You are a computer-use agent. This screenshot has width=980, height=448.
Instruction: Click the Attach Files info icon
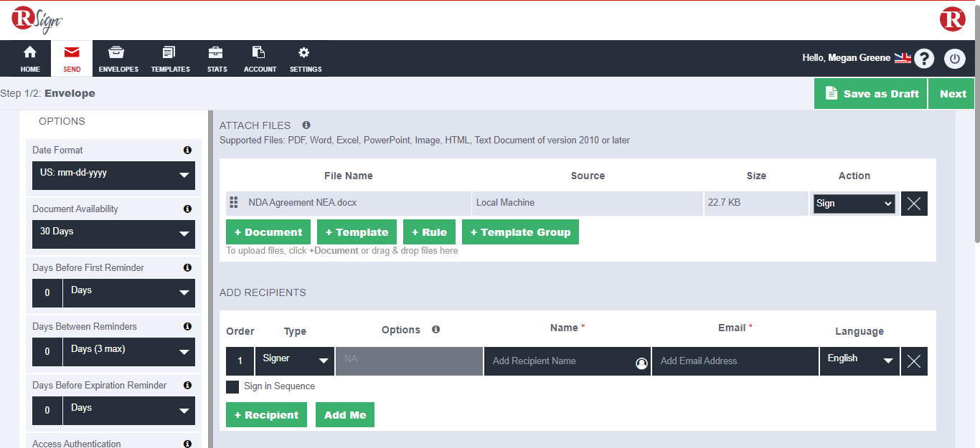point(306,125)
